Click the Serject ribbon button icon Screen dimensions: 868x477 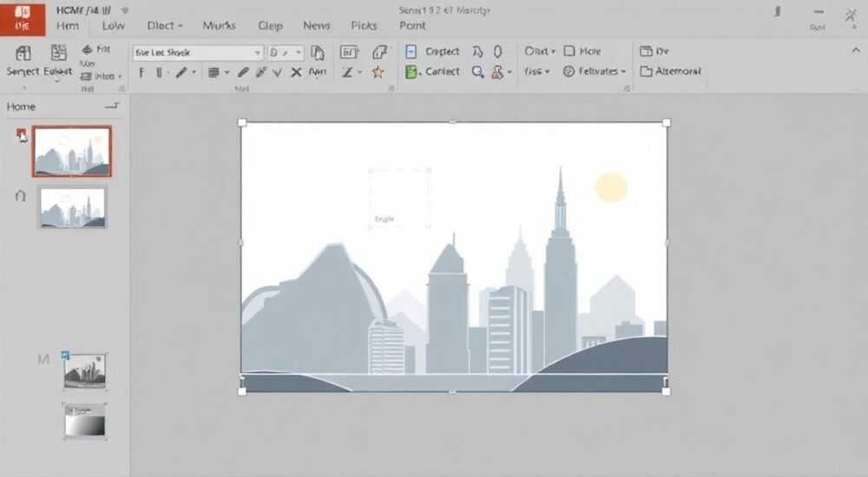tap(23, 53)
